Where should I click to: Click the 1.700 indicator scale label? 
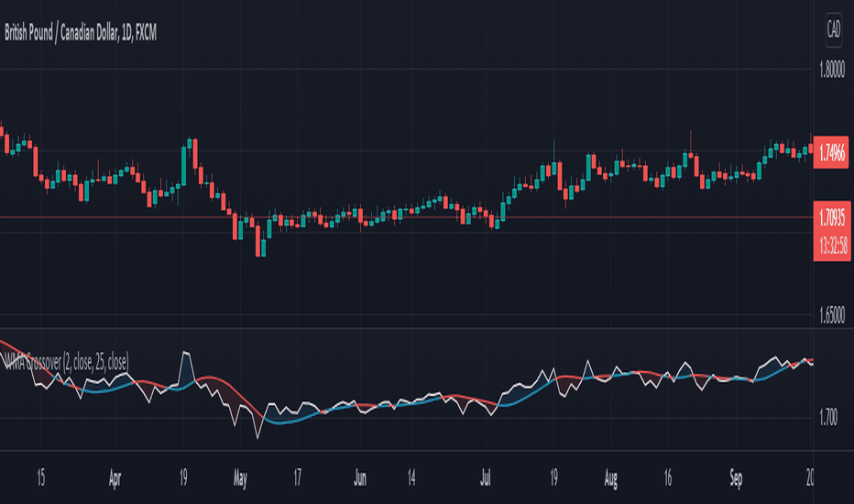pyautogui.click(x=828, y=418)
